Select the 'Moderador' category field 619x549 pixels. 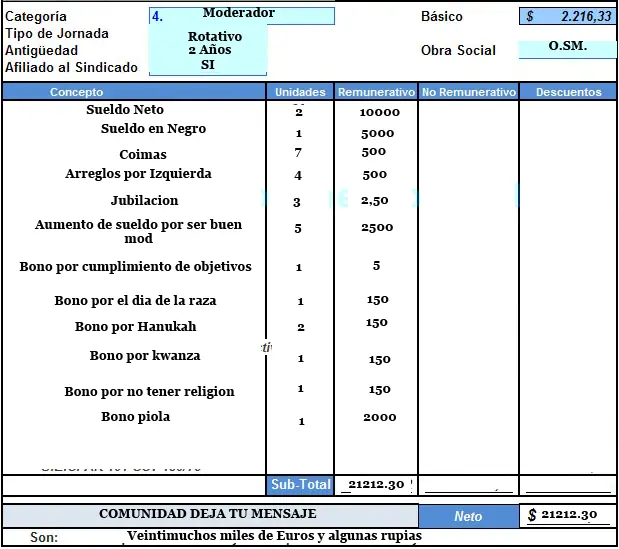click(x=242, y=16)
